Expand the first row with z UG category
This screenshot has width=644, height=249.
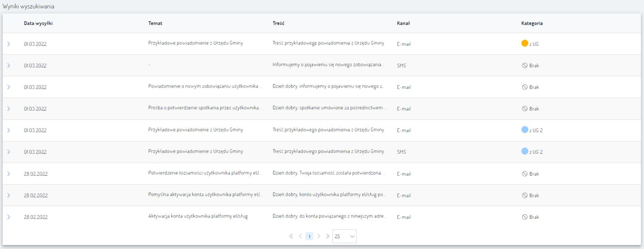(8, 44)
